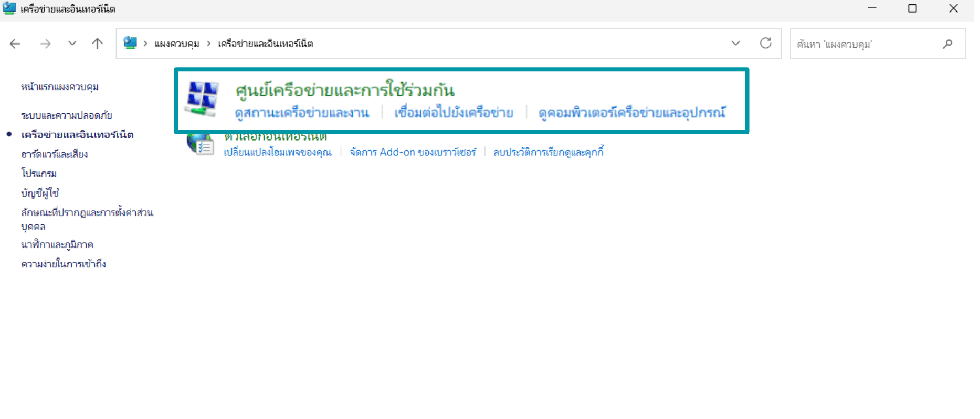
Task: Click the Back navigation arrow
Action: pos(15,44)
